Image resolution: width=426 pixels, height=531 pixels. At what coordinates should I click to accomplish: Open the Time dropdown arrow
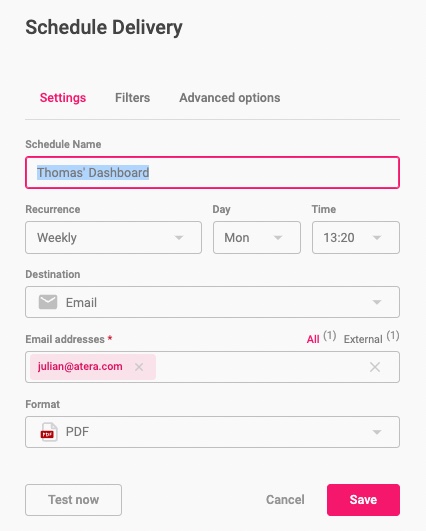377,238
